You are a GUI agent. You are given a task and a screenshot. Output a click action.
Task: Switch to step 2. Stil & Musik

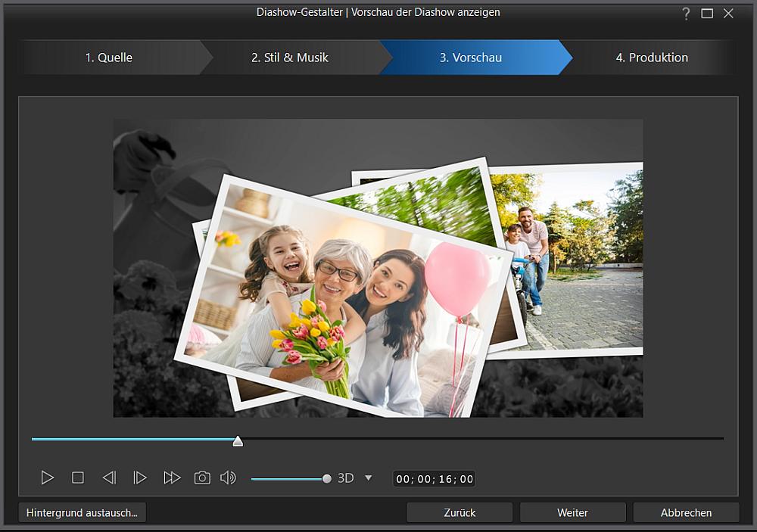pos(289,58)
